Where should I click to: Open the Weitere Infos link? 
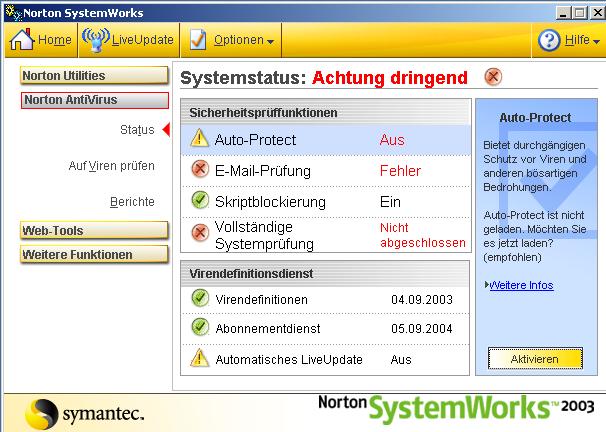[x=521, y=285]
